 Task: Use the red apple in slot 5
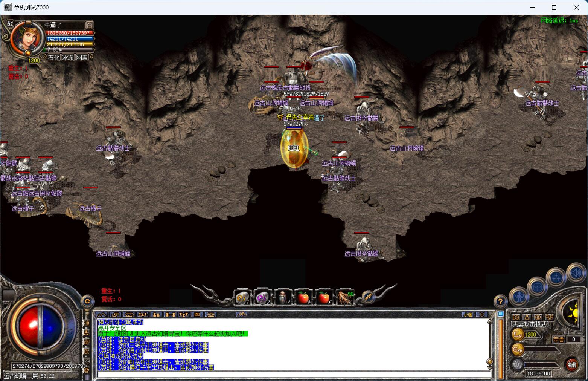pyautogui.click(x=323, y=298)
